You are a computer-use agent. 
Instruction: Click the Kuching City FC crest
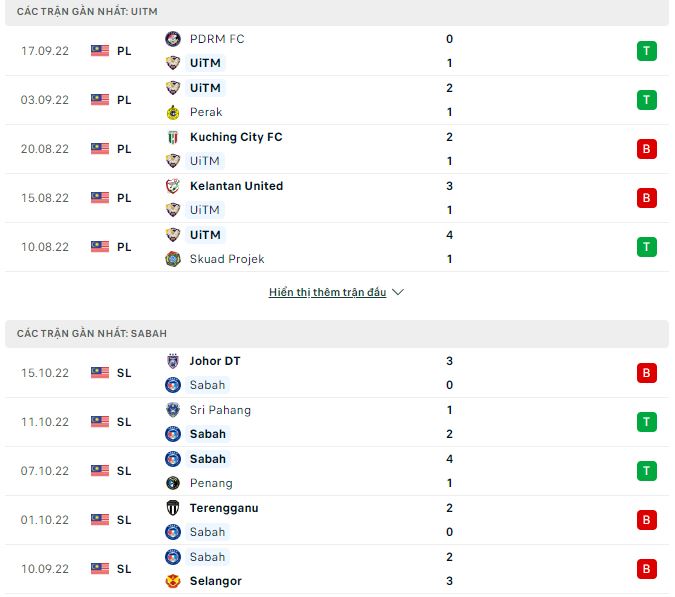173,137
